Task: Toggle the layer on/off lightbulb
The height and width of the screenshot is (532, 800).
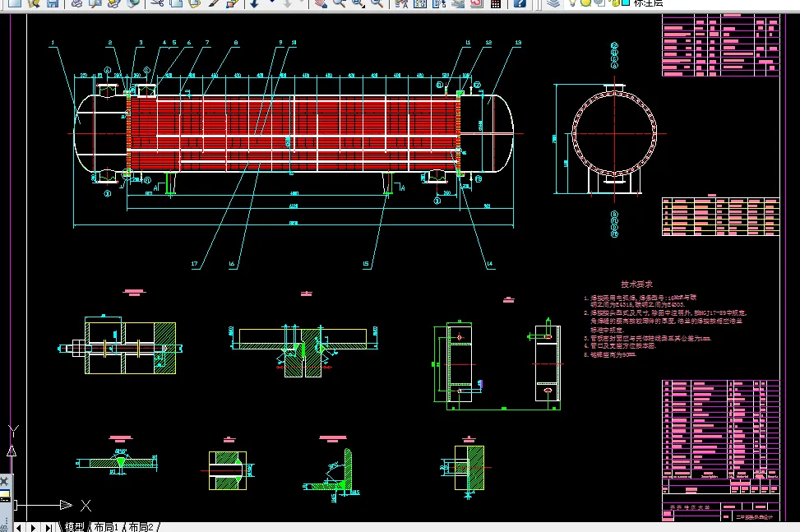Action: tap(572, 2)
